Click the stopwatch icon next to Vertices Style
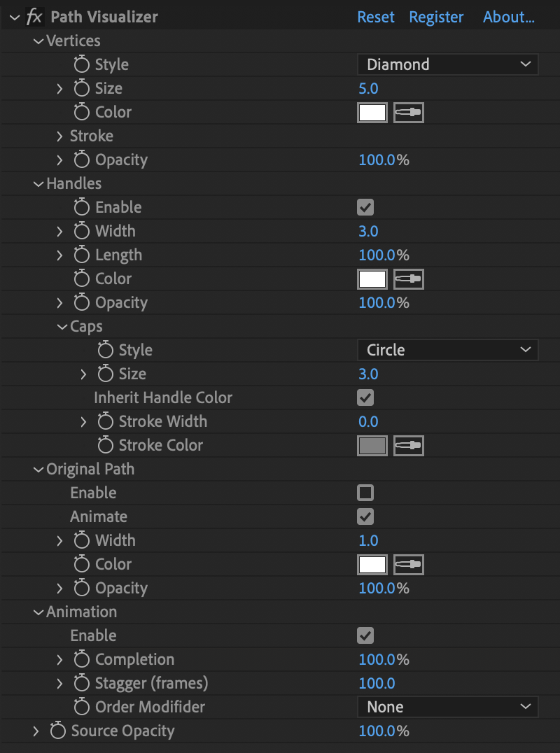Viewport: 560px width, 753px height. 82,64
